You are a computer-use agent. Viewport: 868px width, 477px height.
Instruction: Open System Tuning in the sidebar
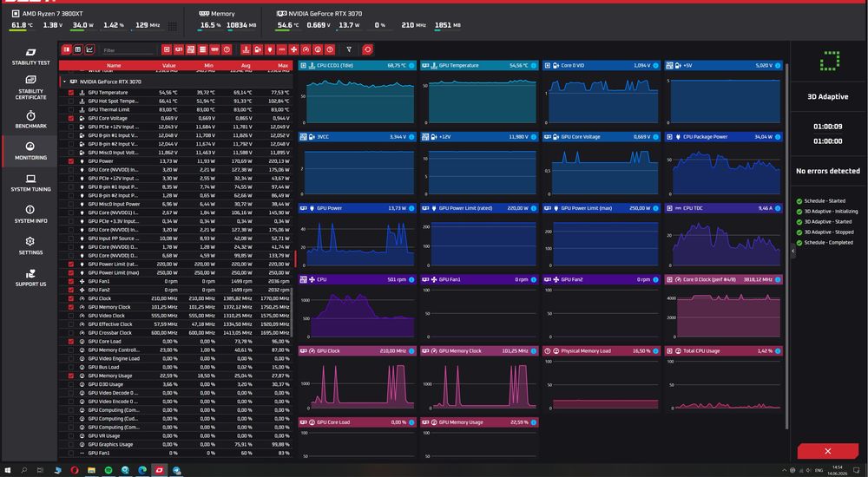pyautogui.click(x=30, y=183)
